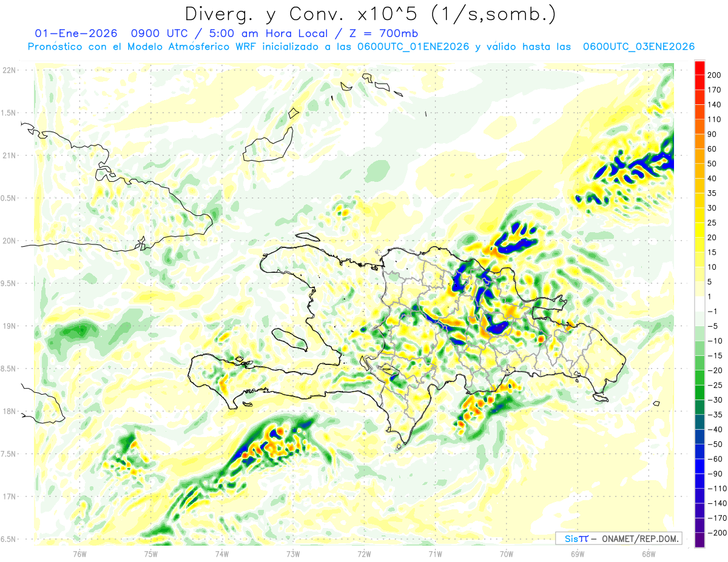Click the '76W' longitude label
728x562 pixels.
(79, 554)
